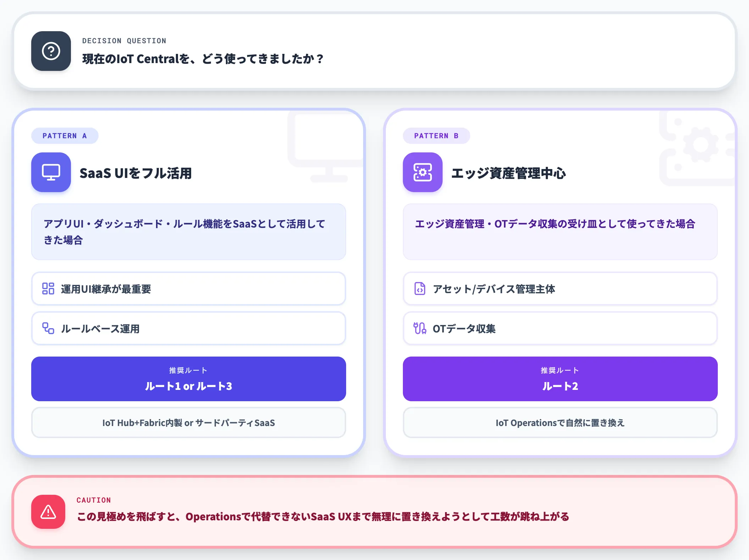749x560 pixels.
Task: Select the PATTERN B badge
Action: coord(437,136)
